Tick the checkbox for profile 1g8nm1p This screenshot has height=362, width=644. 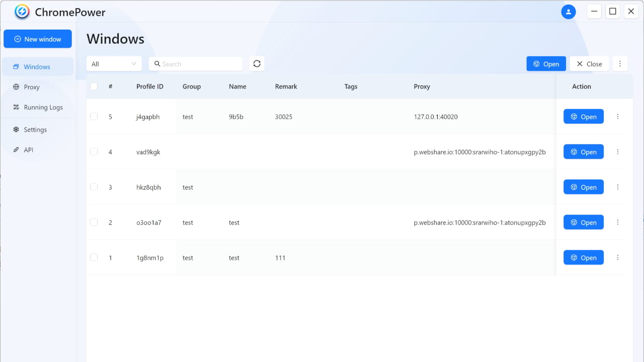(x=94, y=257)
